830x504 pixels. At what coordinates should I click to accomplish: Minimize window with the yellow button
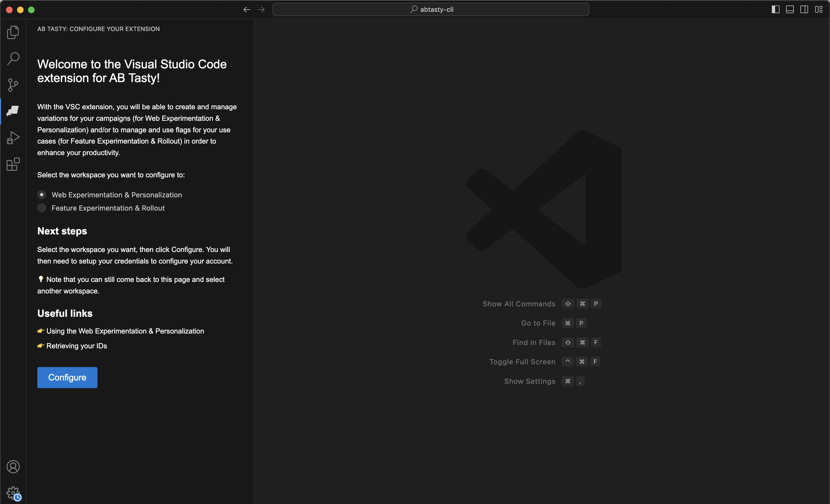(20, 10)
